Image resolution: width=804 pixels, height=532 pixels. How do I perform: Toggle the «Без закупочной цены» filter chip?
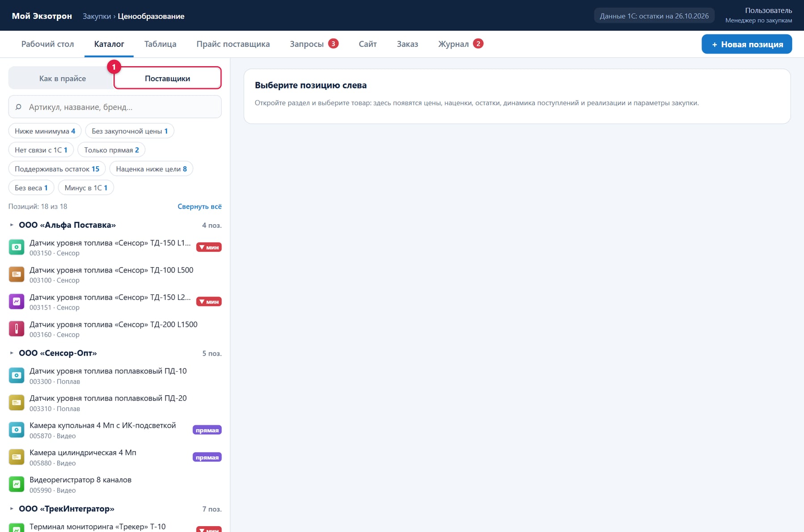point(130,131)
